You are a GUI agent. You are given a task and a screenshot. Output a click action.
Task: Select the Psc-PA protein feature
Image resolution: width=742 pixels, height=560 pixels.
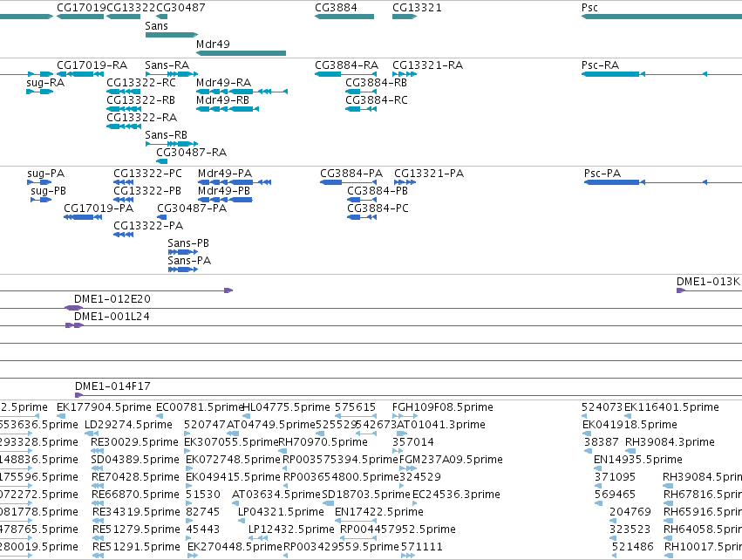[x=663, y=182]
